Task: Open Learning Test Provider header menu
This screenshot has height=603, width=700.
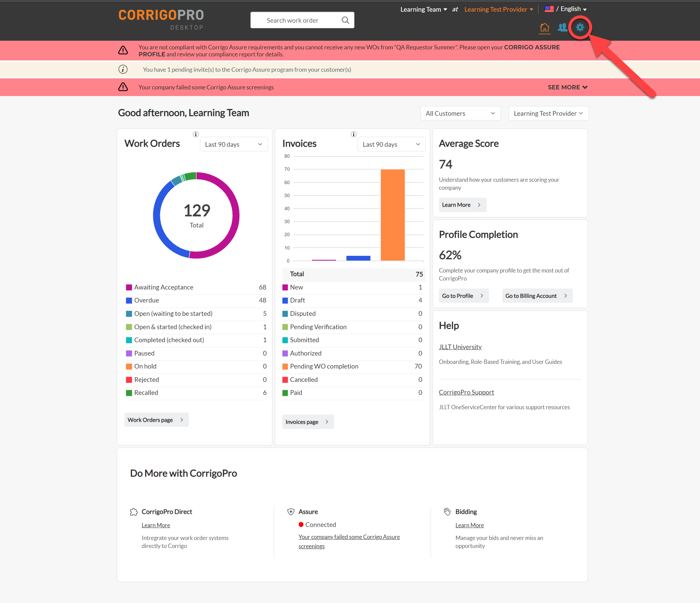Action: point(498,9)
